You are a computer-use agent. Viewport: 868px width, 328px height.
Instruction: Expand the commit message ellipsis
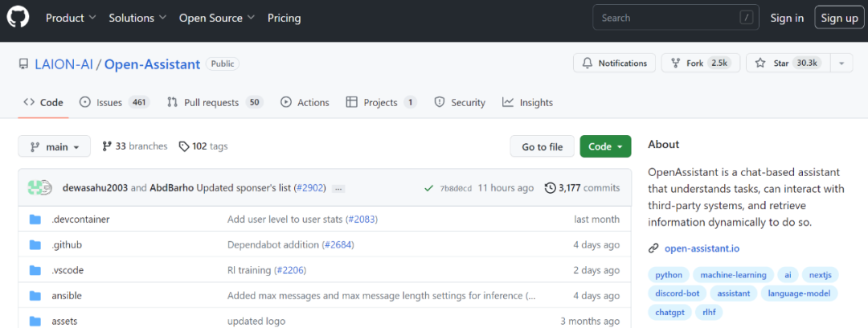(x=339, y=188)
